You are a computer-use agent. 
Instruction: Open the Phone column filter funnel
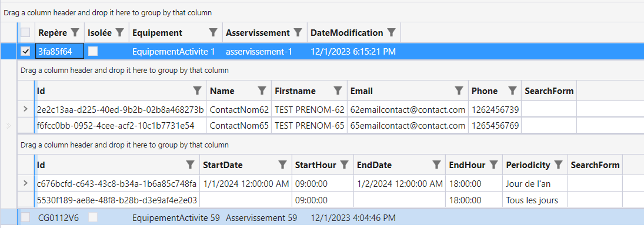point(512,90)
